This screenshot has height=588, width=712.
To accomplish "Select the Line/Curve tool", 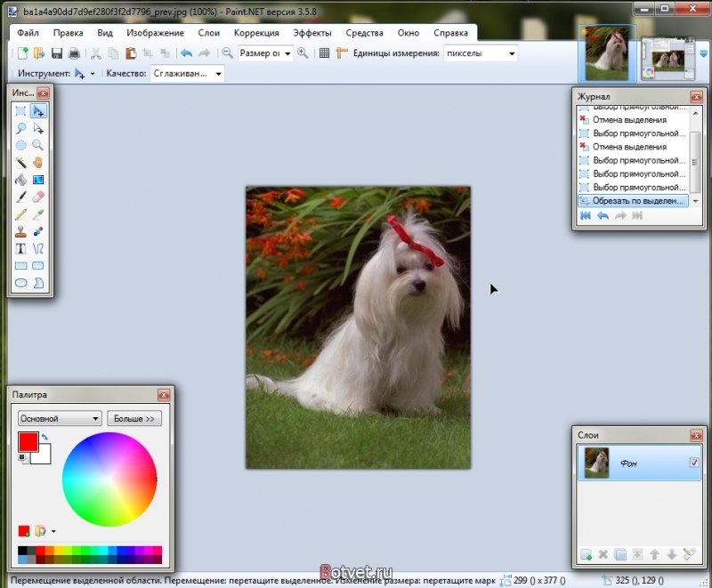I will coord(38,248).
